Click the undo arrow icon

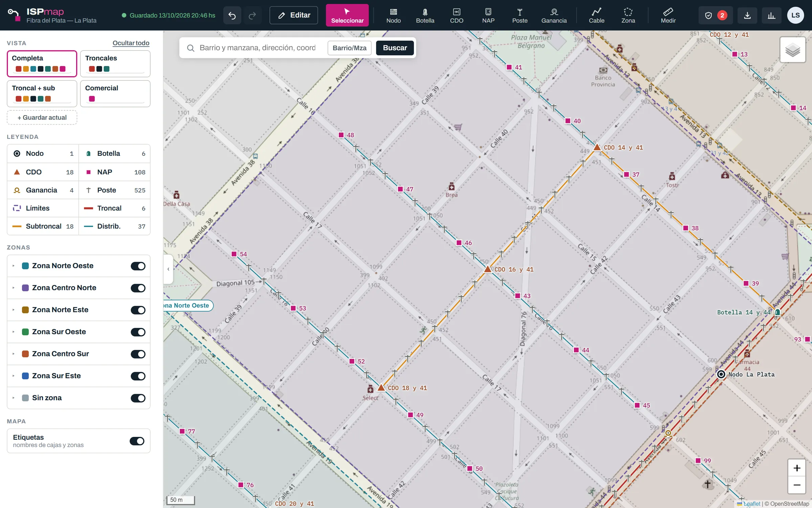click(x=232, y=15)
